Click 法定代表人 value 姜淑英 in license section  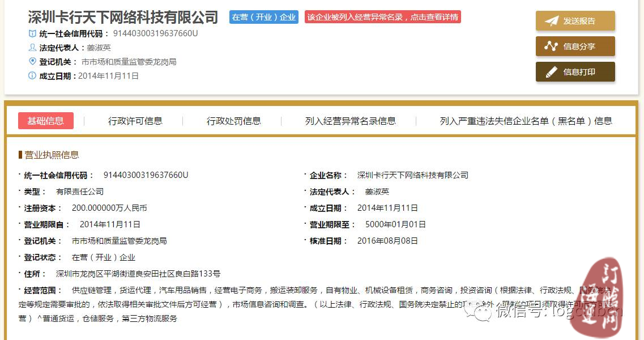377,192
